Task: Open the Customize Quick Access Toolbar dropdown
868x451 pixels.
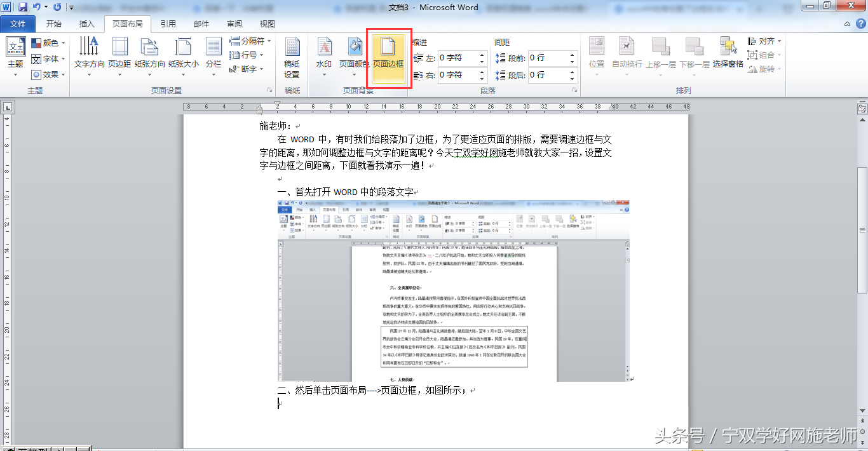Action: (x=71, y=8)
